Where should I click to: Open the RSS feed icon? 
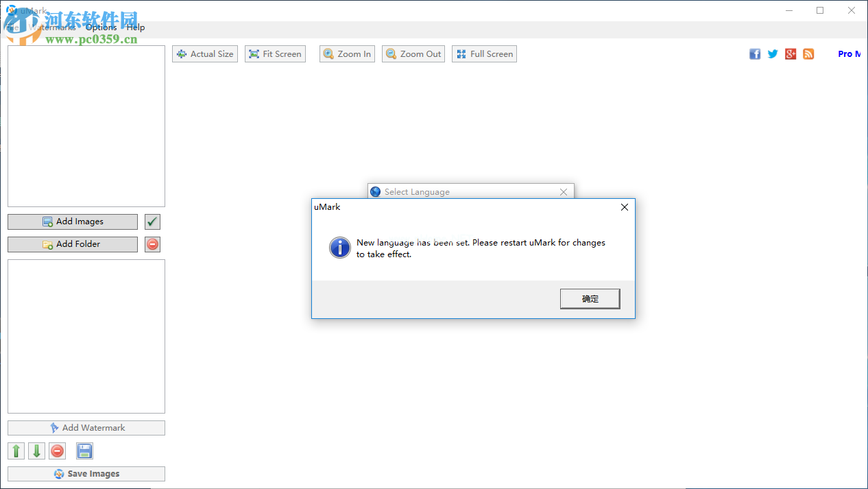pos(808,54)
